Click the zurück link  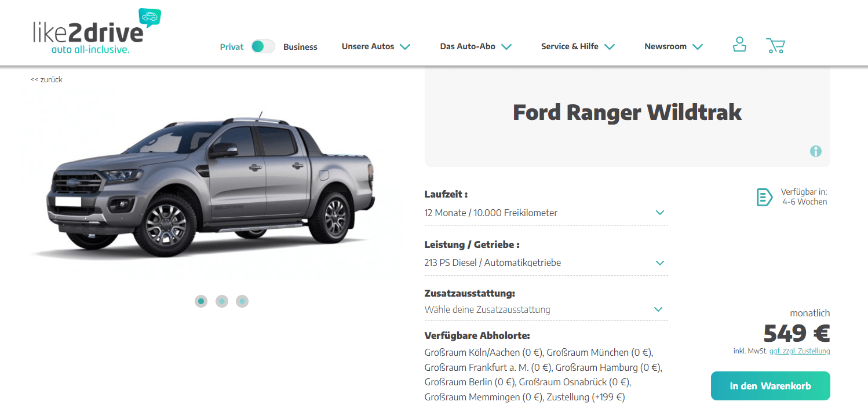click(46, 79)
